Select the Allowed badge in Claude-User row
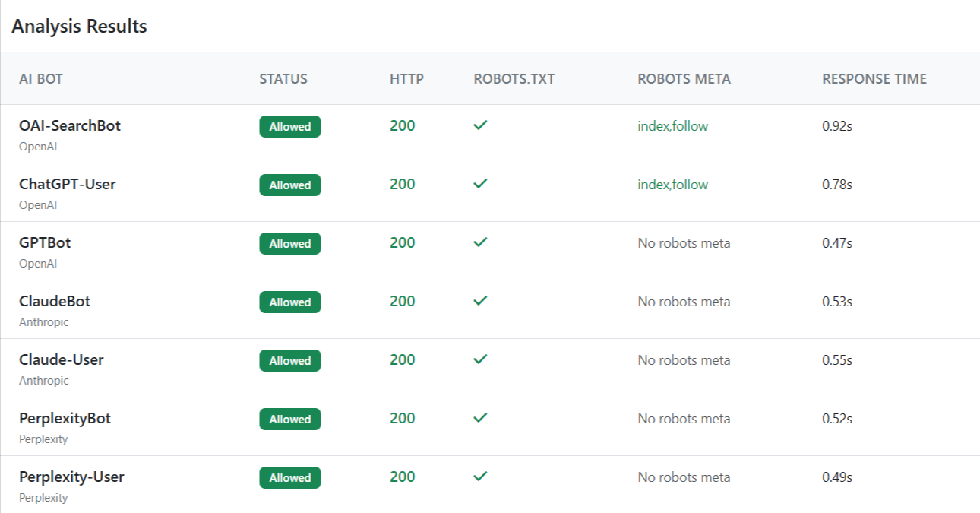The height and width of the screenshot is (513, 980). click(x=289, y=361)
